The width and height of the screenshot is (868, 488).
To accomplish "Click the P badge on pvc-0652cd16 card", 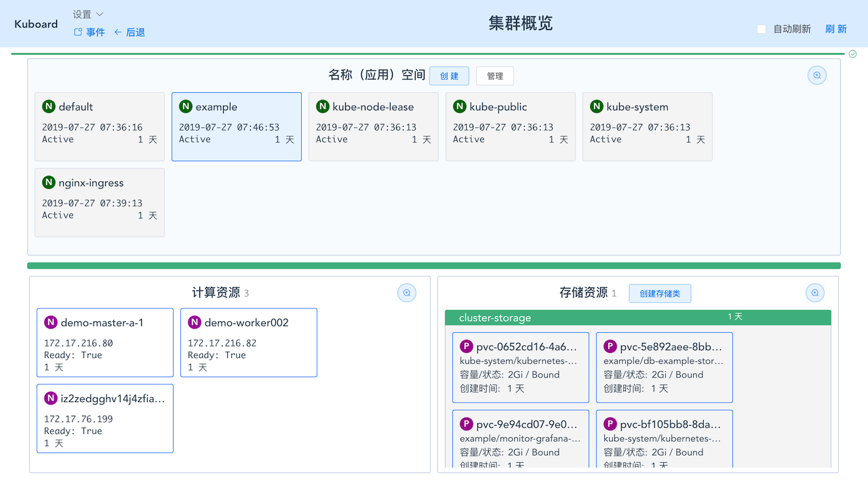I will (467, 346).
